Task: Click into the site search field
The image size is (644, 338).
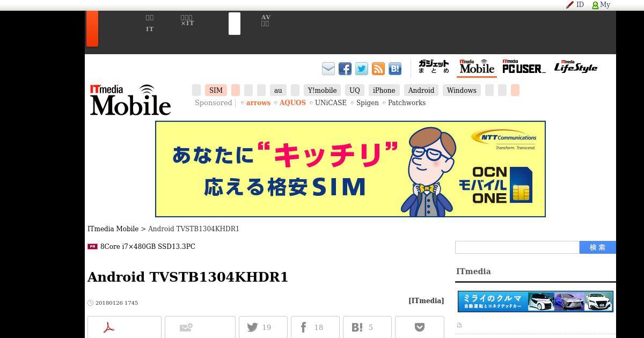Action: coord(517,247)
